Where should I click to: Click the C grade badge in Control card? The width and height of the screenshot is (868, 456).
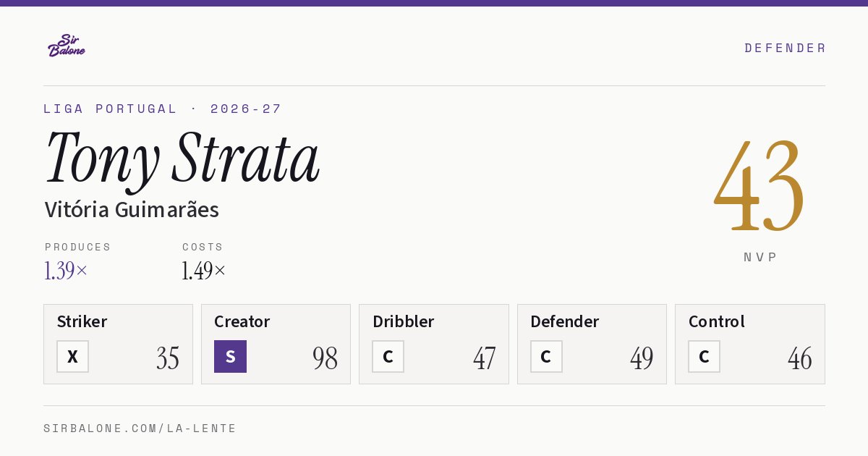tap(704, 356)
